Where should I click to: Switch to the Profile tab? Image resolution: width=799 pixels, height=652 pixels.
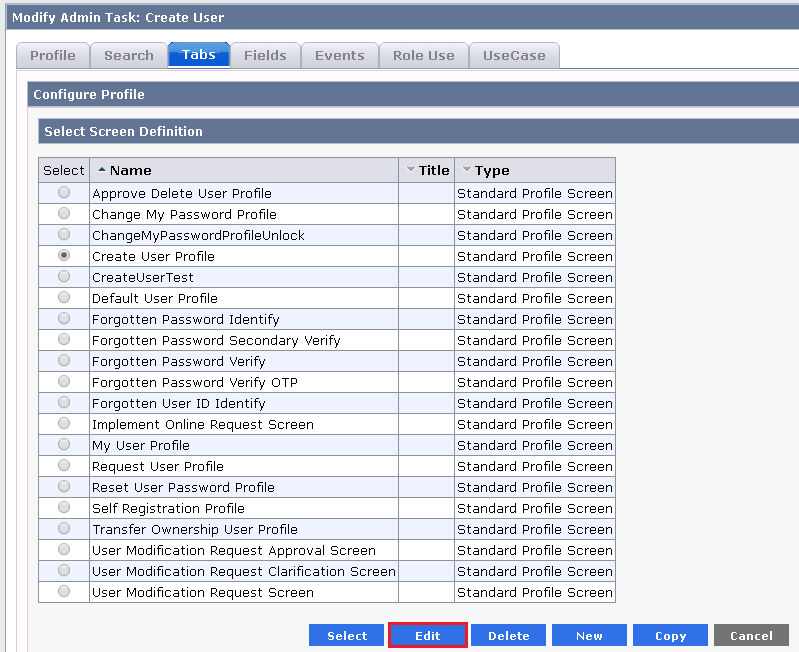point(53,55)
